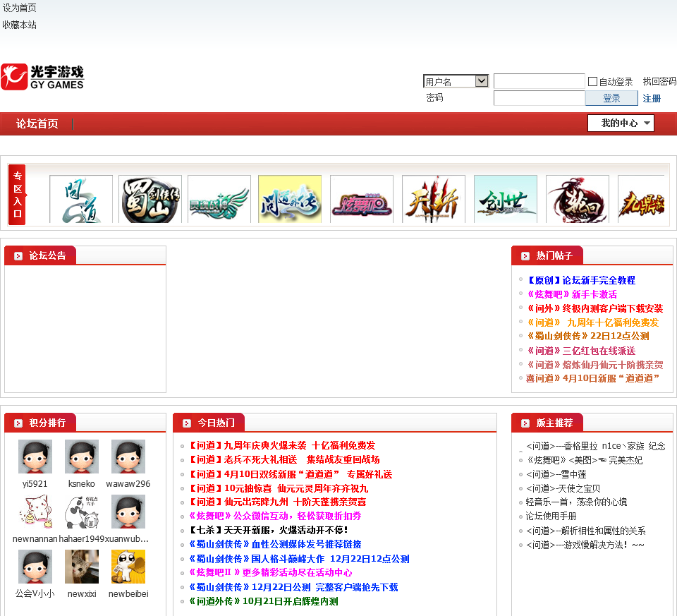Click the 专区入口 red label
The image size is (677, 616).
coord(17,195)
